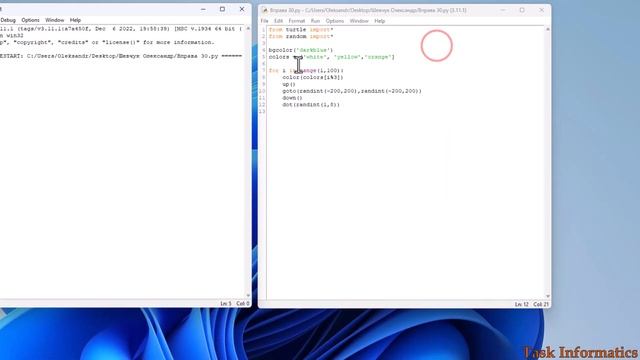Click the Python version line in Shell

[121, 29]
